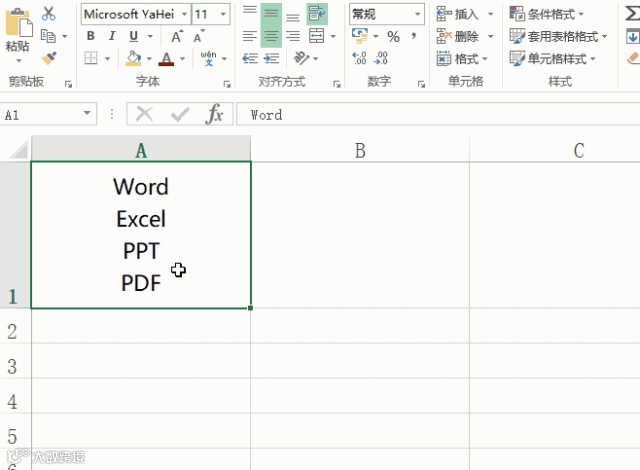Viewport: 640px width, 470px height.
Task: Click the Fill down arrow icon
Action: click(x=633, y=36)
